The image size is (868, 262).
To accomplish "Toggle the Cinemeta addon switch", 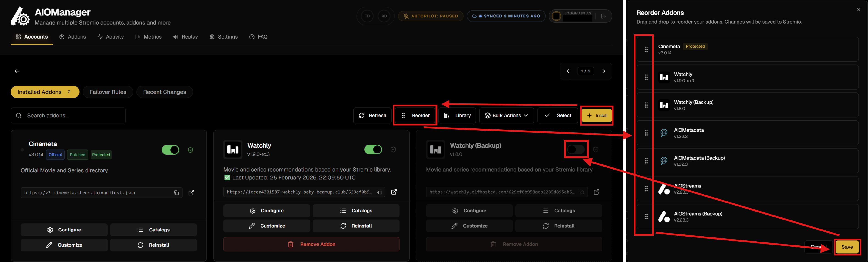I will (170, 150).
